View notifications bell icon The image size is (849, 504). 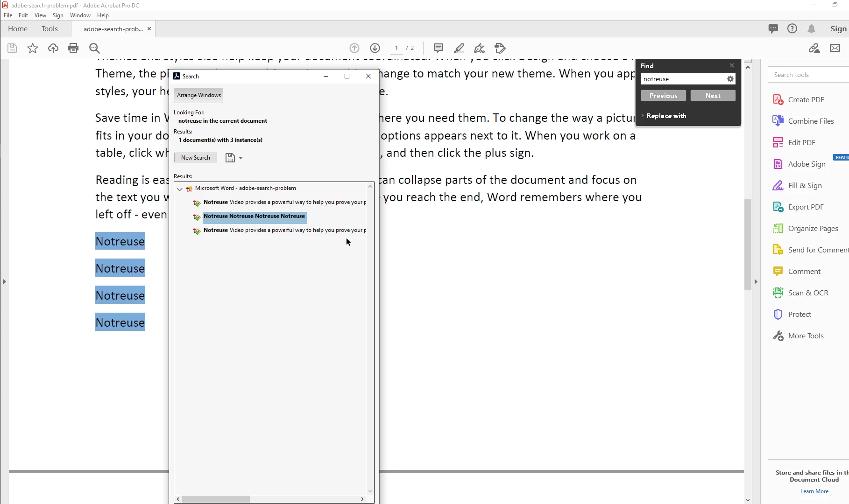pos(812,28)
